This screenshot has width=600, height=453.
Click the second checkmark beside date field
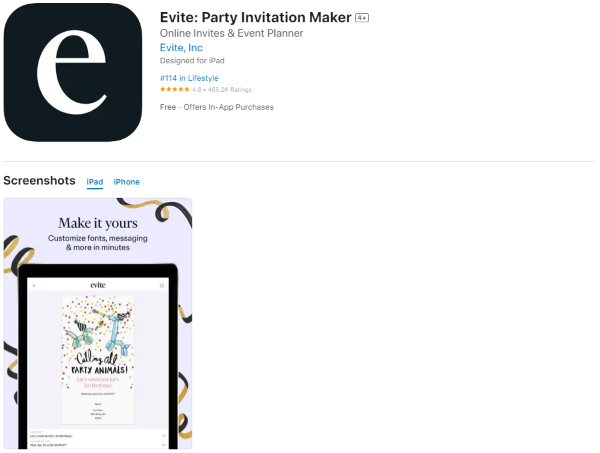(x=163, y=445)
